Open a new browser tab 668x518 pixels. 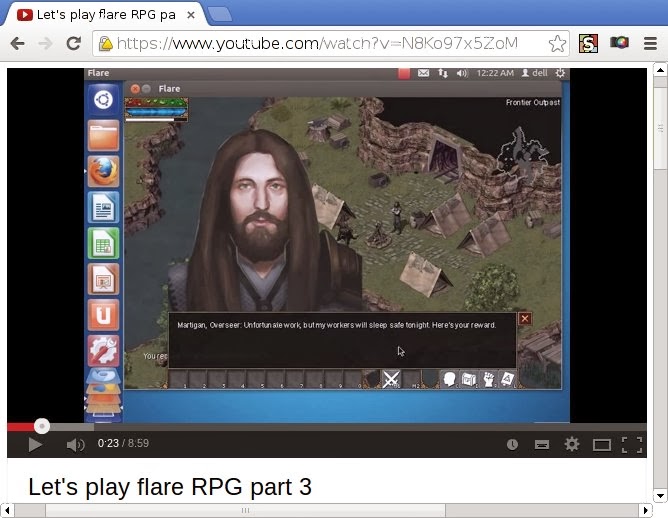[x=220, y=14]
